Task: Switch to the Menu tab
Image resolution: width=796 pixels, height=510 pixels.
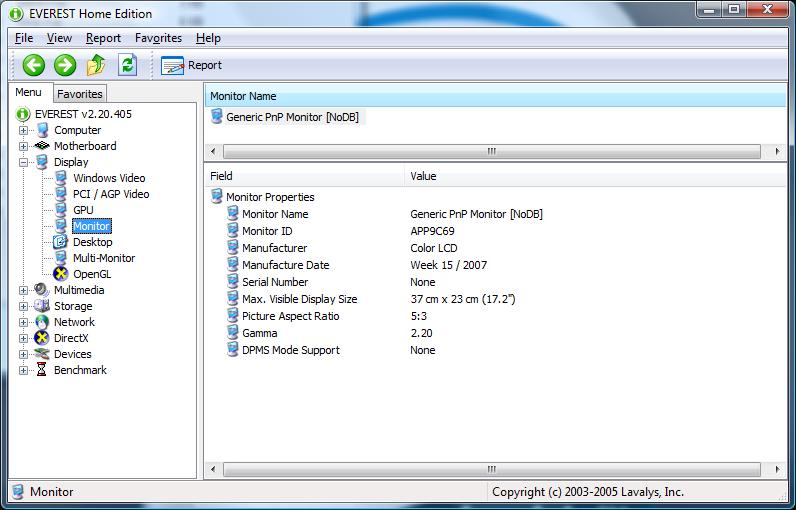Action: click(x=28, y=92)
